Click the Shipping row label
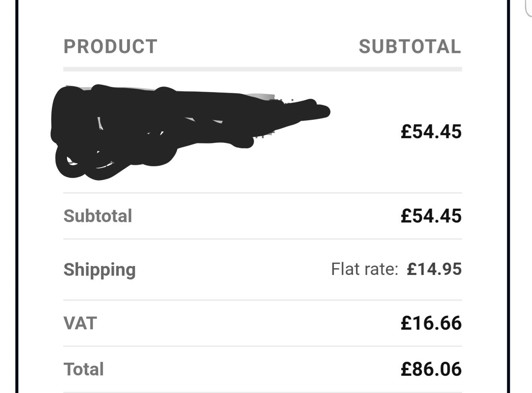This screenshot has height=393, width=532. pos(100,270)
